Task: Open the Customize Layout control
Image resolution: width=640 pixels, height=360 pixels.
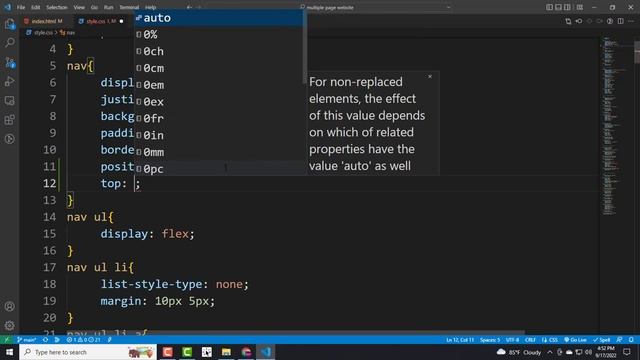Action: point(580,7)
